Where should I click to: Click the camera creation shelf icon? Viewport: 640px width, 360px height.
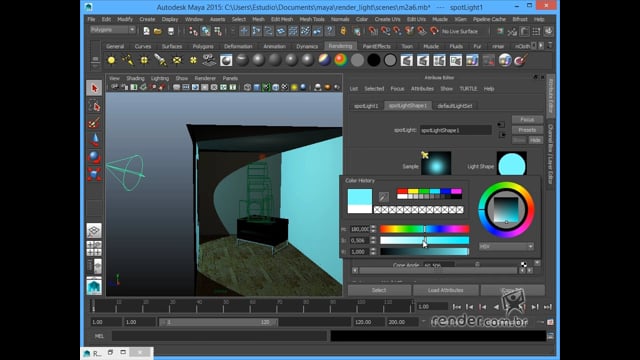point(209,60)
